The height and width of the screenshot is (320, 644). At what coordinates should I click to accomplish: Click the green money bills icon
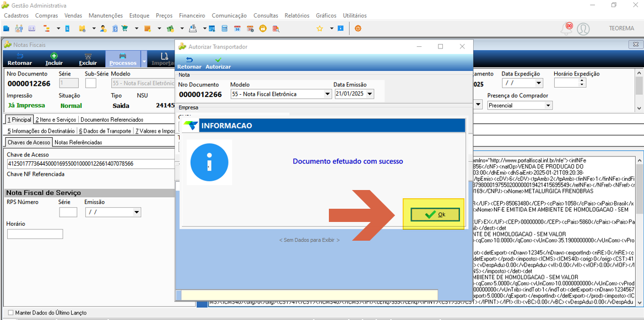pyautogui.click(x=170, y=28)
